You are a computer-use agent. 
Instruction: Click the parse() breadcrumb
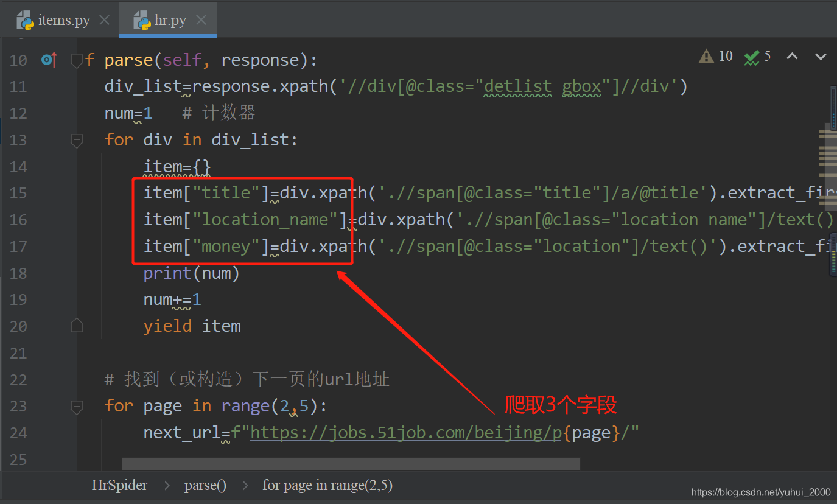point(205,485)
